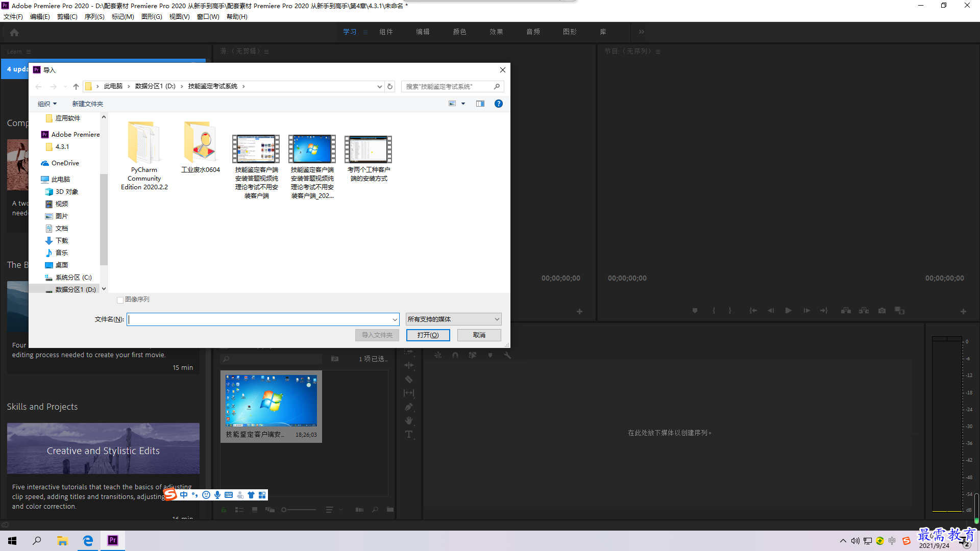This screenshot has width=980, height=551.
Task: Click the 取消 button
Action: click(479, 335)
